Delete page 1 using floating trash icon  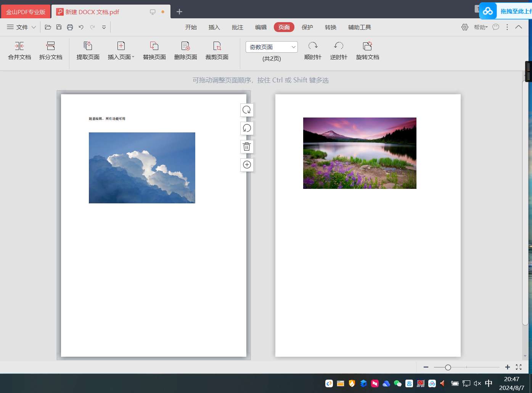247,147
